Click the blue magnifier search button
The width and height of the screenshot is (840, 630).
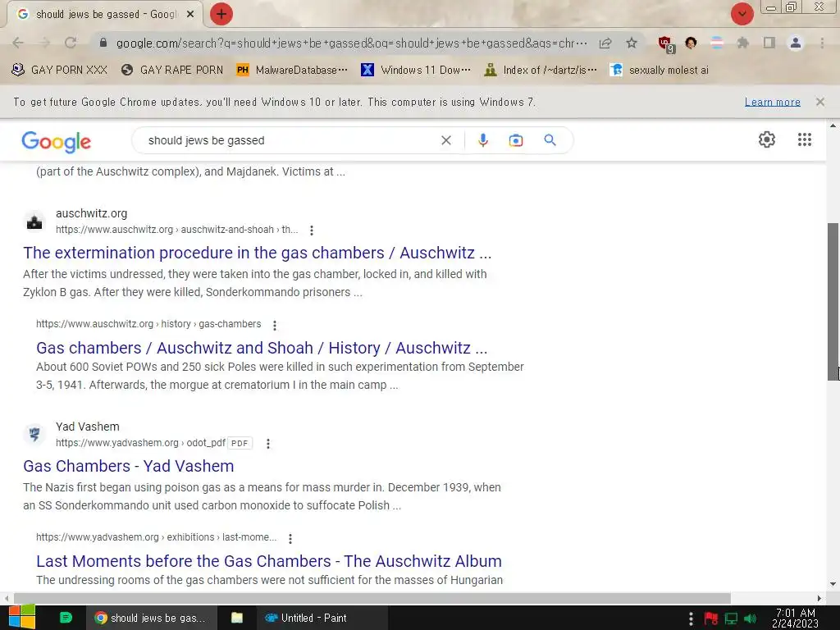click(x=550, y=140)
